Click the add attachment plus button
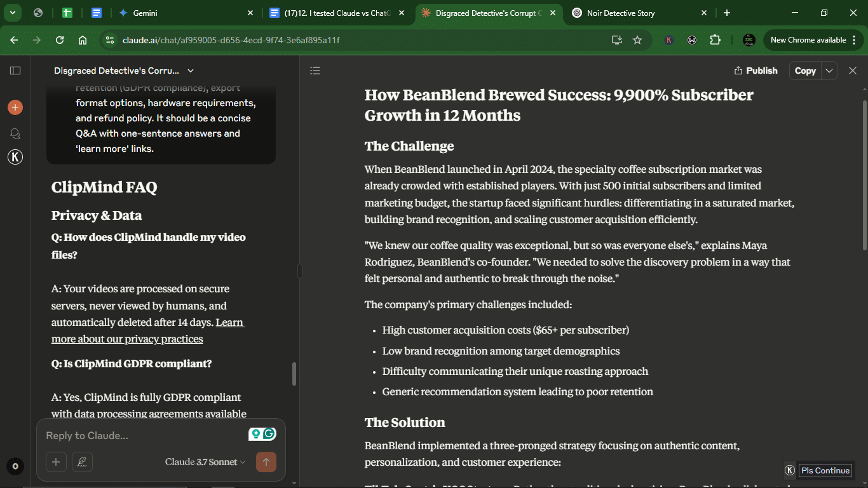This screenshot has width=868, height=488. click(56, 462)
